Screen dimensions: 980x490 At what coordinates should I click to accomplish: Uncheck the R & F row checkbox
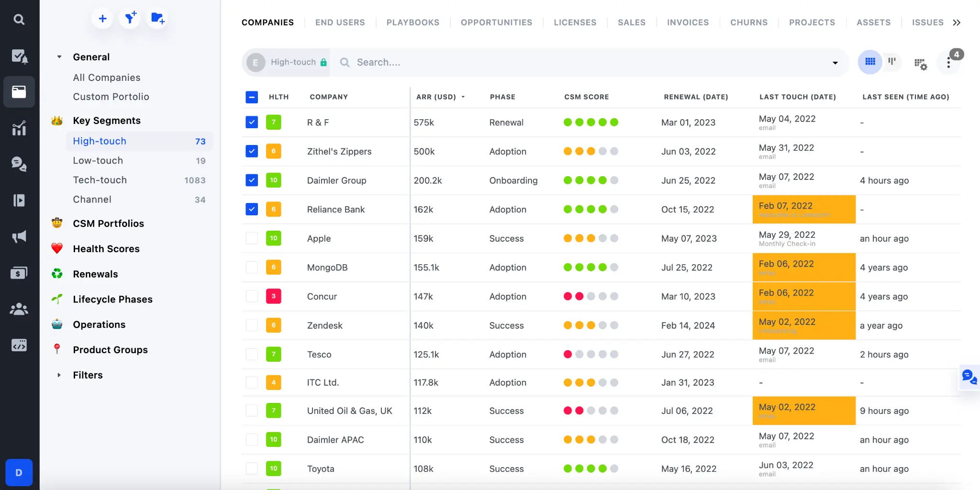coord(251,122)
